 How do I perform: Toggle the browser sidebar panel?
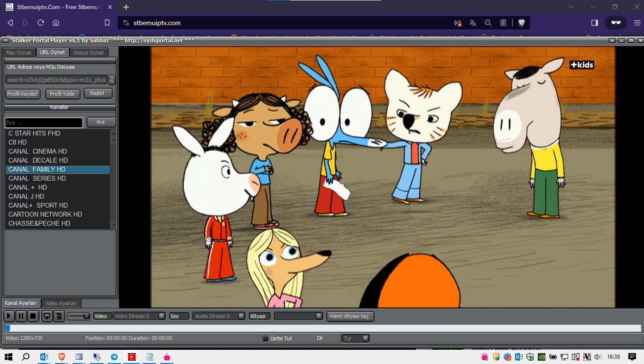595,23
